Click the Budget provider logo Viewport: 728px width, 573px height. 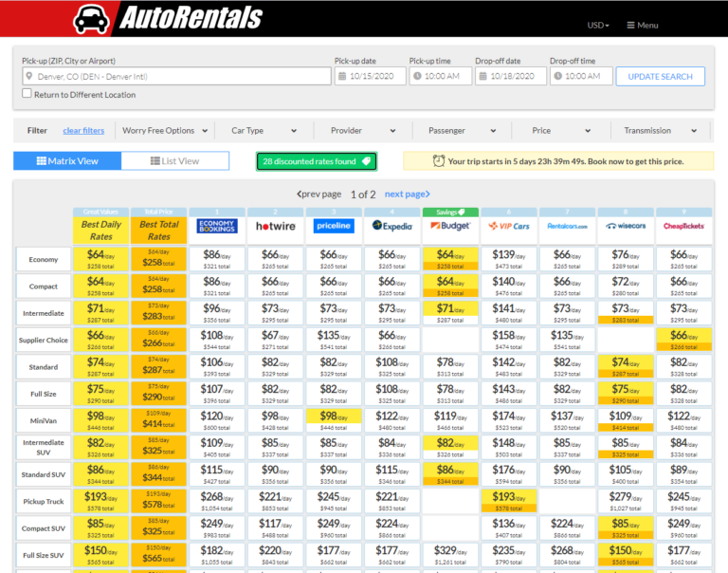(x=450, y=226)
